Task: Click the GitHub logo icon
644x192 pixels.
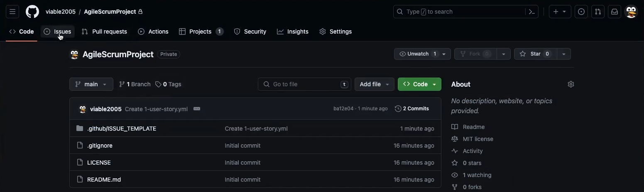Action: pos(32,12)
